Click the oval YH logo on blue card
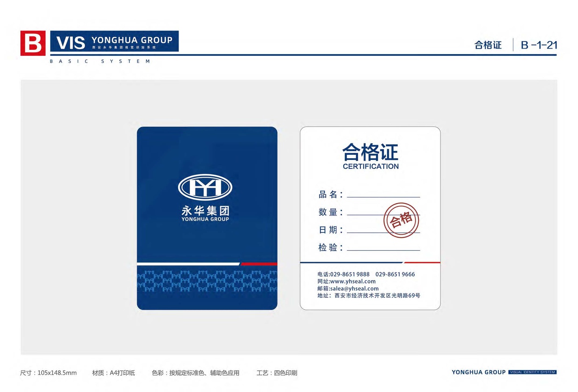Image resolution: width=578 pixels, height=392 pixels. click(205, 187)
